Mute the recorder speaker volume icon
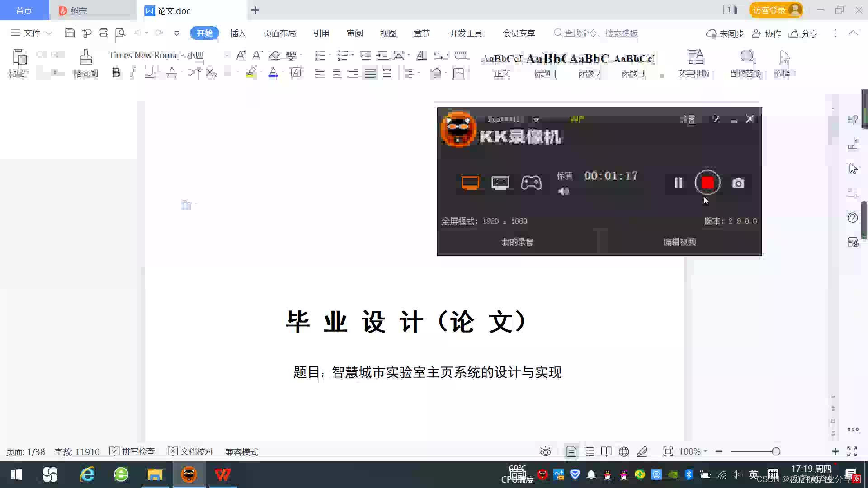Viewport: 868px width, 488px height. click(x=563, y=192)
